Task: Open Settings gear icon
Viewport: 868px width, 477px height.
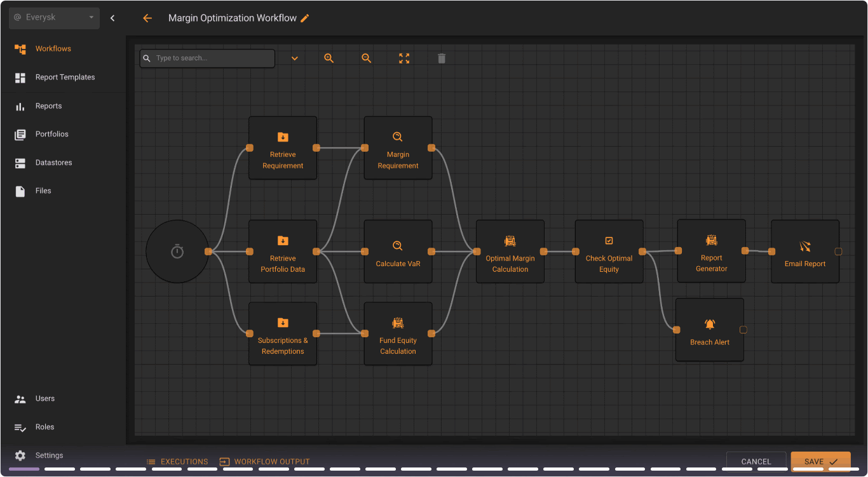Action: click(20, 455)
